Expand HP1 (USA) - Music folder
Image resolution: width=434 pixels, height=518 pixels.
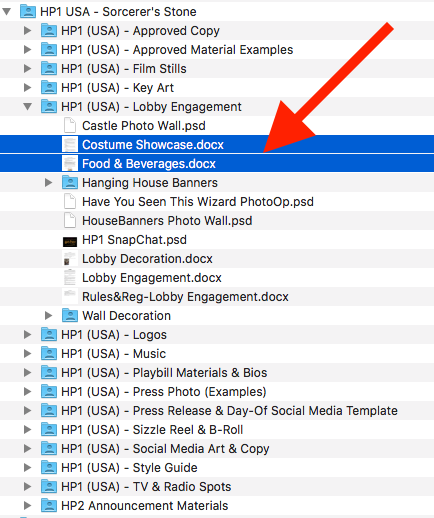(27, 354)
